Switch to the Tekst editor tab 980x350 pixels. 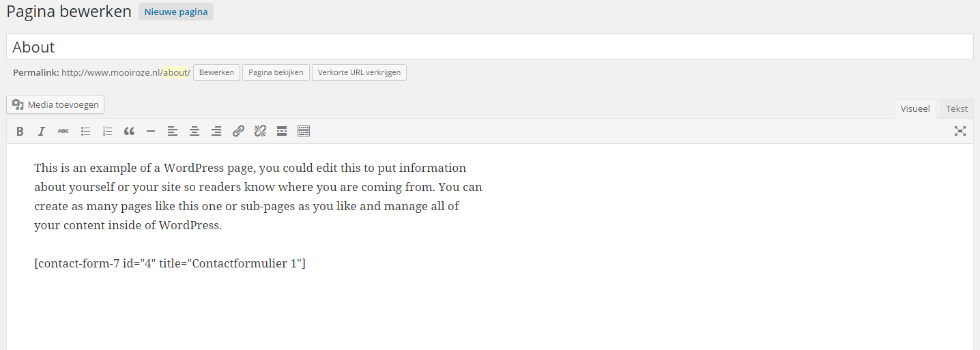pos(957,109)
